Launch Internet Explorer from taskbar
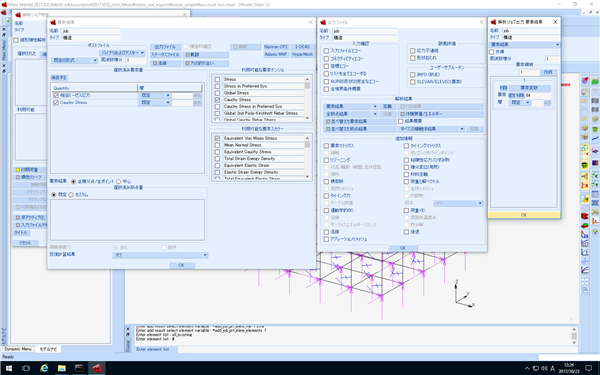 [x=44, y=368]
